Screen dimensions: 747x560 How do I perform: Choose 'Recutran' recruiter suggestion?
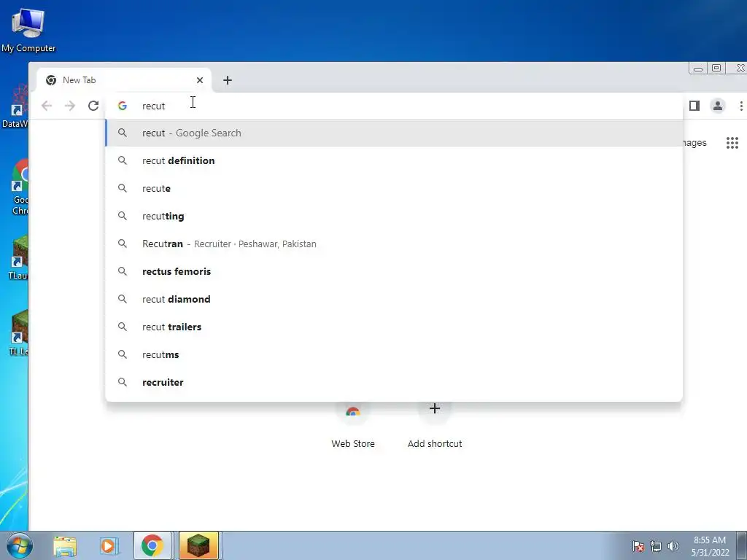click(x=393, y=244)
